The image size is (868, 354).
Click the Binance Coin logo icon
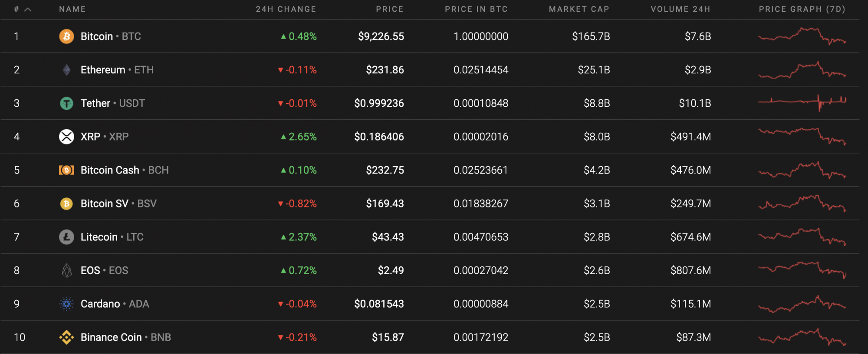[66, 337]
